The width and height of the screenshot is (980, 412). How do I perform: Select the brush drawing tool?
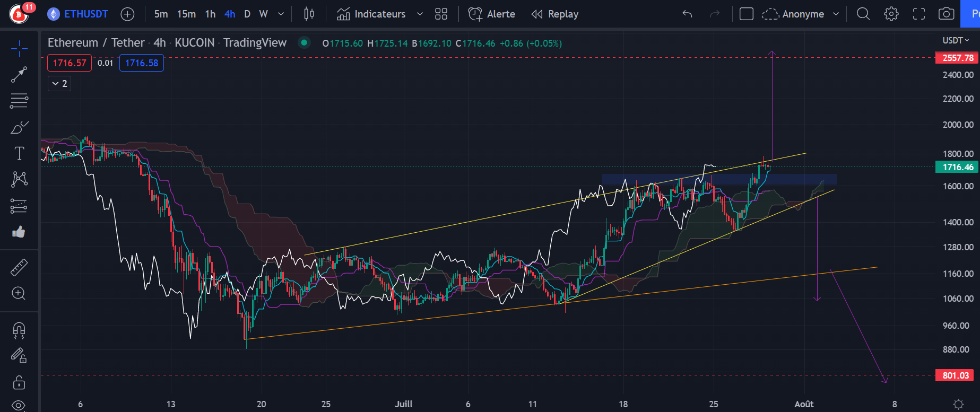19,127
